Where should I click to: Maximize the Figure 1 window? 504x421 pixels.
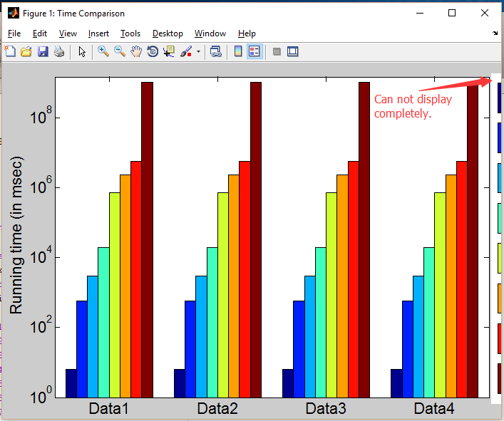(x=452, y=13)
